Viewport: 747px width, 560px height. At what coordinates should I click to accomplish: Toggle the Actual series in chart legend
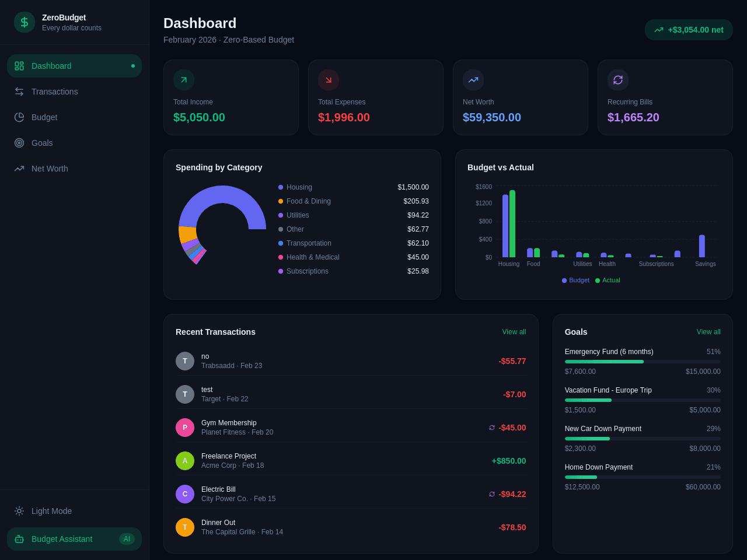coord(608,281)
